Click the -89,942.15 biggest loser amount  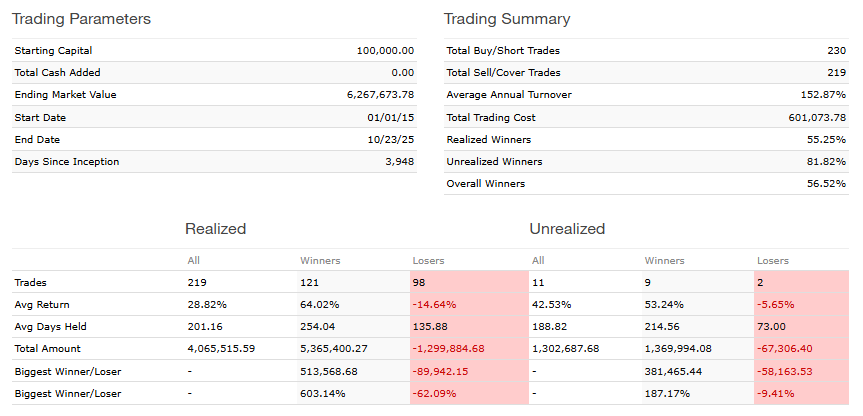tap(446, 371)
